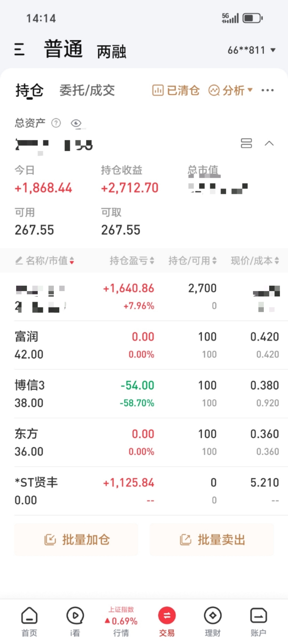This screenshot has height=644, width=288.
Task: Switch the asset card layout view icon
Action: click(246, 143)
